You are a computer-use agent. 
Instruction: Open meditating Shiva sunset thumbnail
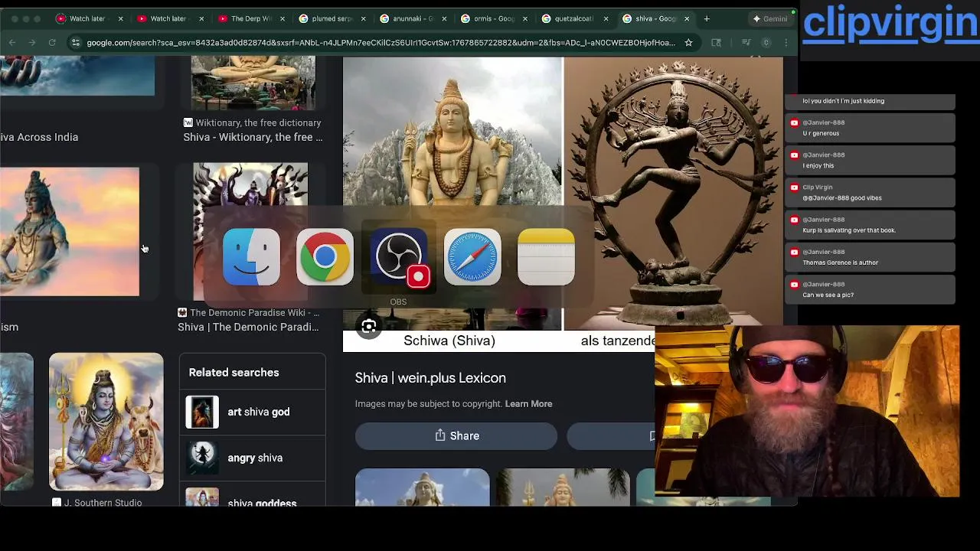click(x=70, y=232)
